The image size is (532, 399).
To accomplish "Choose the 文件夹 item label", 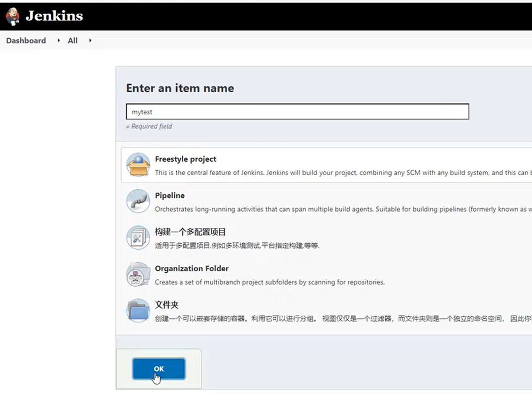I will click(166, 305).
